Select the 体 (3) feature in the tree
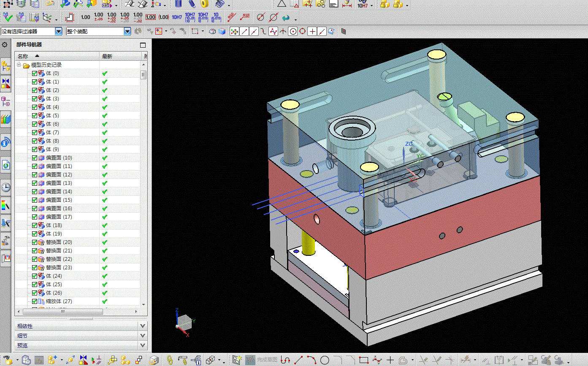This screenshot has height=366, width=588. pos(52,99)
